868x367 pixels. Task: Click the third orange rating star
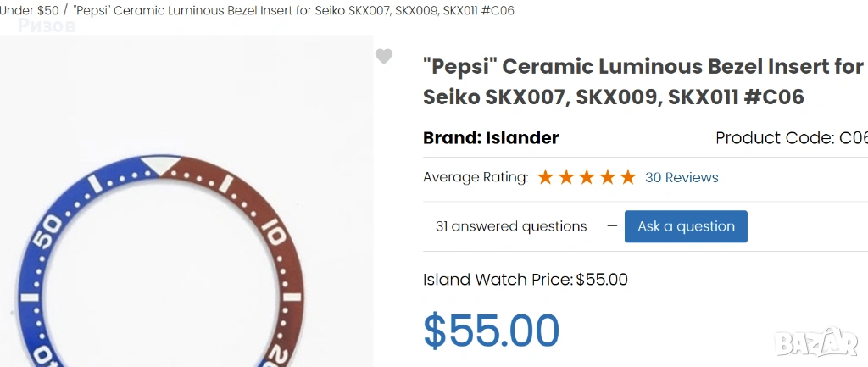tap(587, 177)
